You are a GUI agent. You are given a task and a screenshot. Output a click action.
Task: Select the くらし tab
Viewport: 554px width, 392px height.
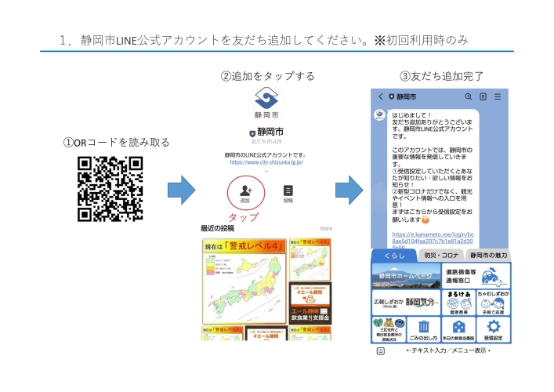click(394, 256)
